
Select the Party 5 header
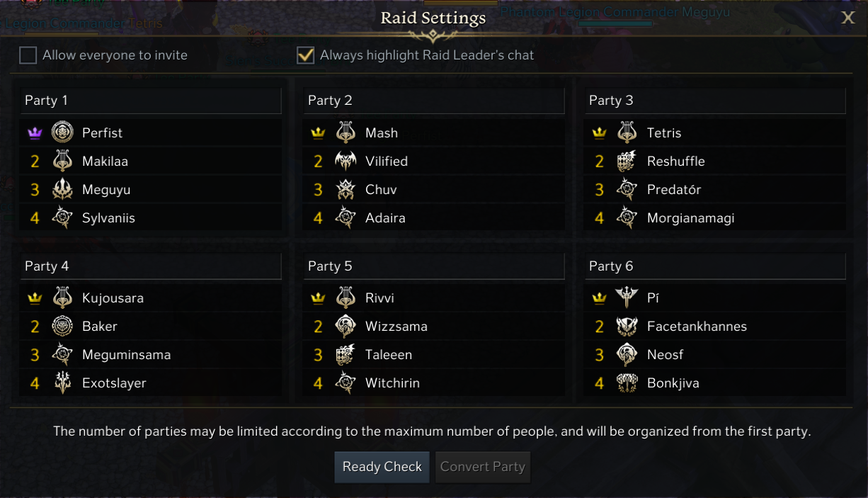tap(434, 266)
